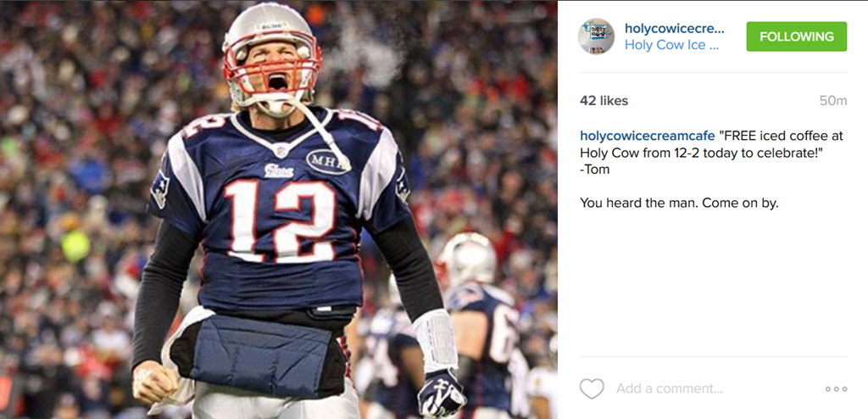The image size is (868, 419).
Task: Open the holycowicecreamcafe link in the caption
Action: pos(647,136)
